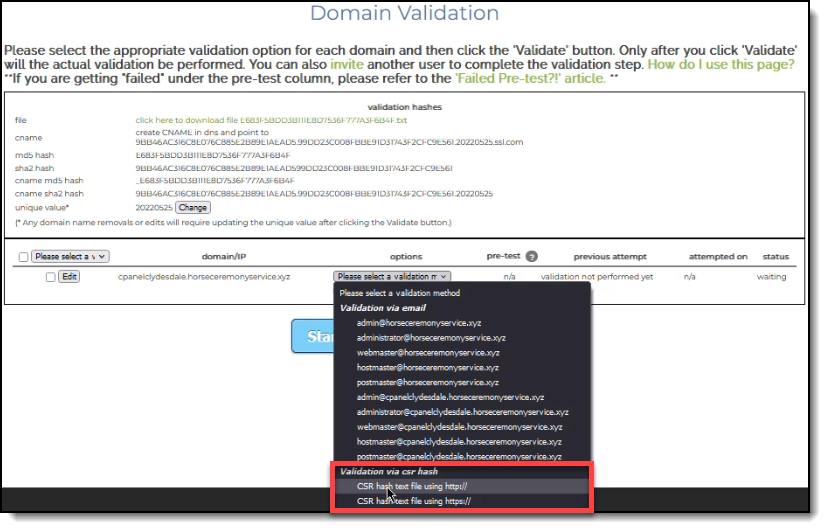The image size is (827, 530).
Task: Select hostmaster@horseceremonyservice.xyz from list
Action: [428, 367]
